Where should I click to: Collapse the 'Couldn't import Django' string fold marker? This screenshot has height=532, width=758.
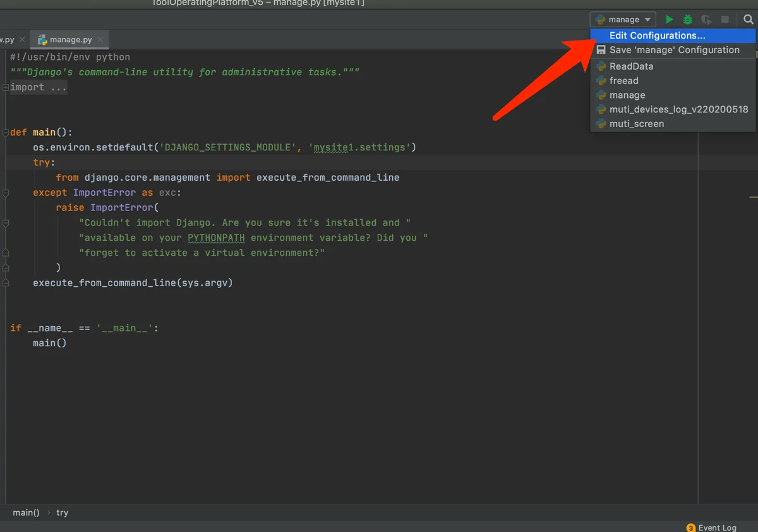coord(5,223)
